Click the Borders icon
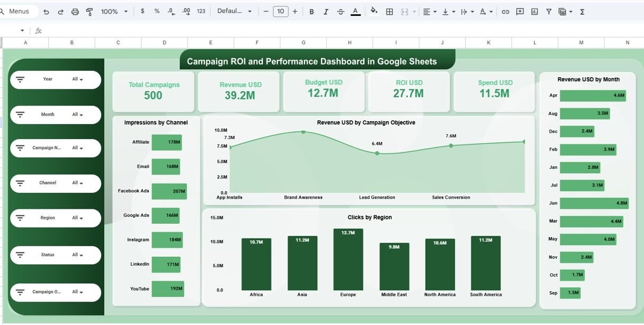Screen dimensions: 644x325 [x=390, y=12]
